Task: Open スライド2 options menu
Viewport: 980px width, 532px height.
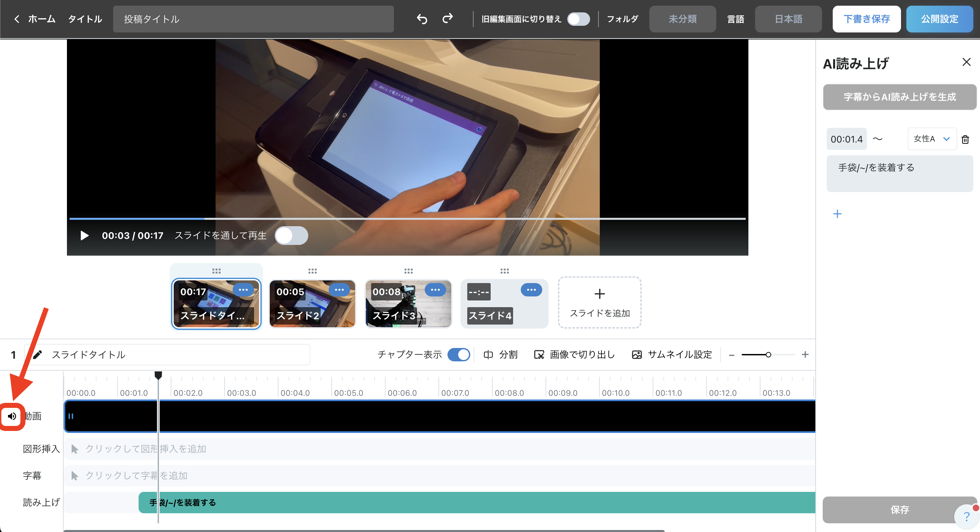Action: [x=339, y=290]
